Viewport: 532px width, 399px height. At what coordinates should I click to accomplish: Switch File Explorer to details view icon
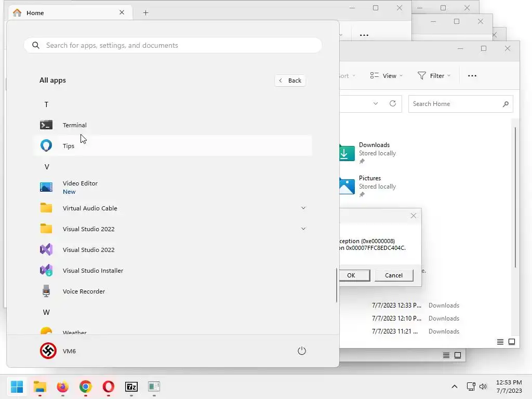pos(500,342)
